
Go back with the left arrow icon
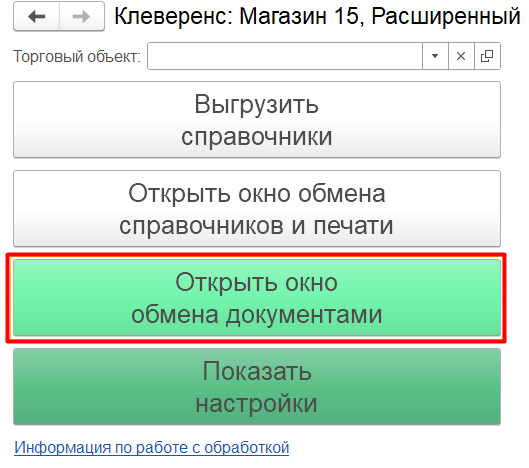pyautogui.click(x=36, y=16)
